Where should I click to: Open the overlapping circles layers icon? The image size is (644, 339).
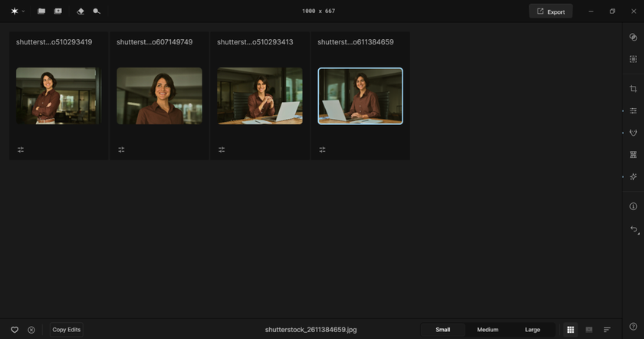click(x=633, y=37)
